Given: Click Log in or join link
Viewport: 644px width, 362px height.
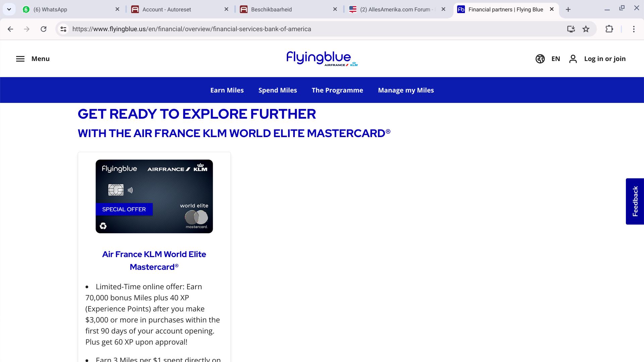Looking at the screenshot, I should click(x=604, y=59).
